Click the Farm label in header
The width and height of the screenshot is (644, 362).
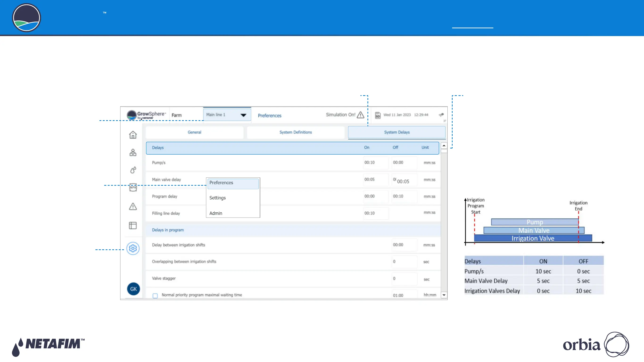coord(177,115)
